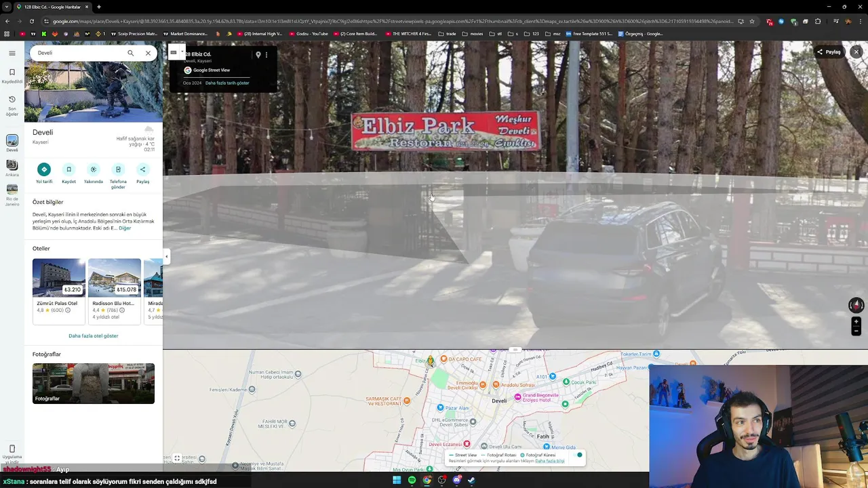This screenshot has width=868, height=488.
Task: Click Daha fazla bilgi link in legend
Action: point(550,461)
